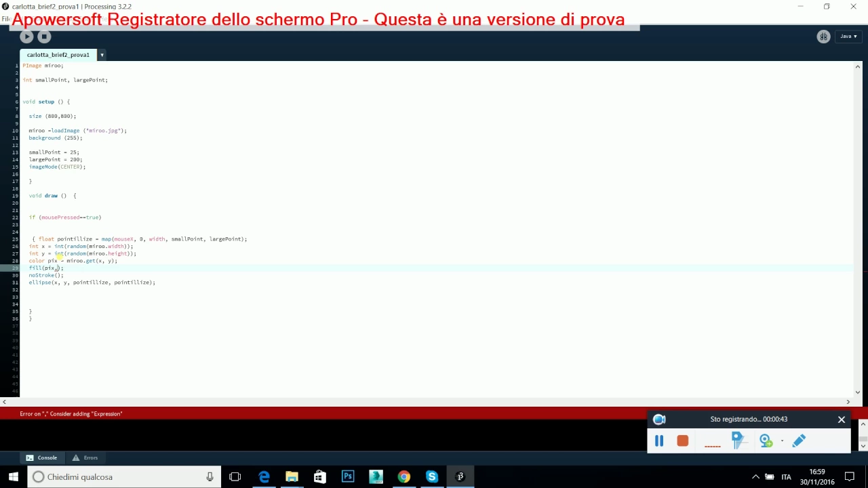This screenshot has height=488, width=868.
Task: Click the Processing taskbar icon
Action: click(460, 477)
